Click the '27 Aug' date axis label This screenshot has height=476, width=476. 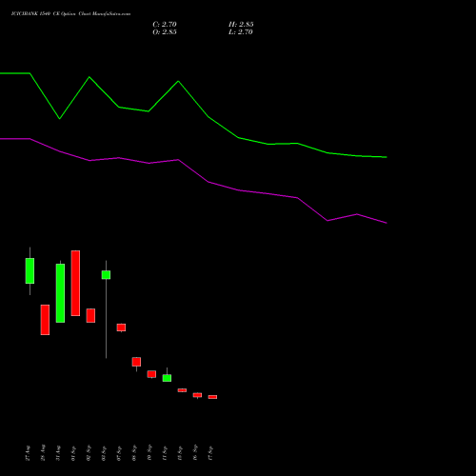[x=28, y=453]
